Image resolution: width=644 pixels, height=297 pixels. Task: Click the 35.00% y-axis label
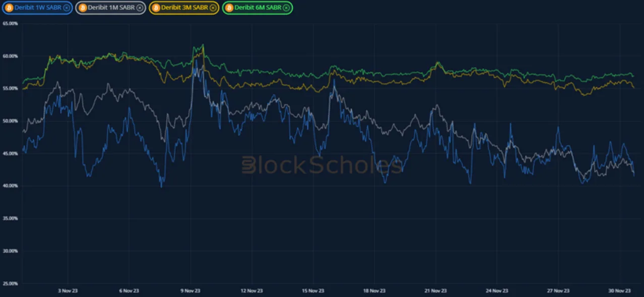pos(10,218)
